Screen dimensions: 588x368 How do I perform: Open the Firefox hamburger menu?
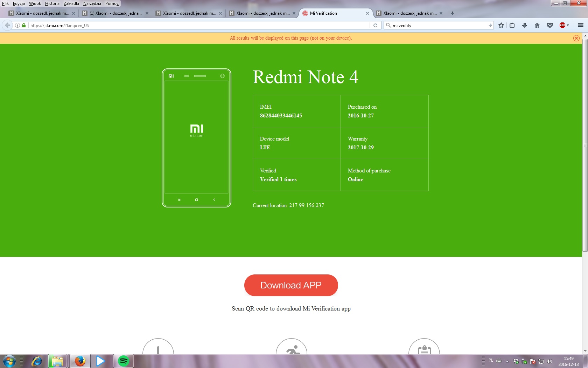580,25
